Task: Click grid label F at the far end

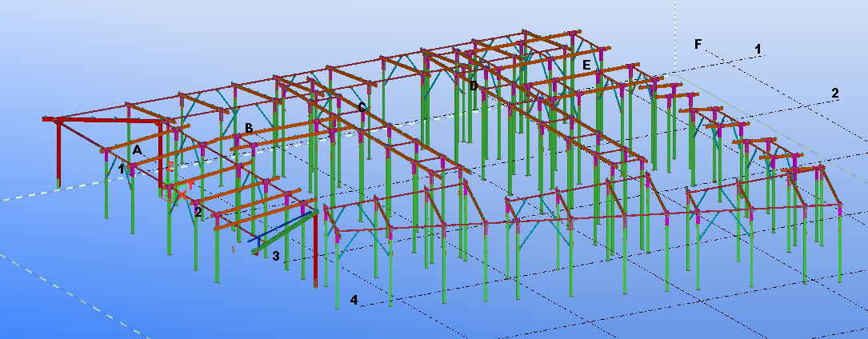Action: point(698,44)
